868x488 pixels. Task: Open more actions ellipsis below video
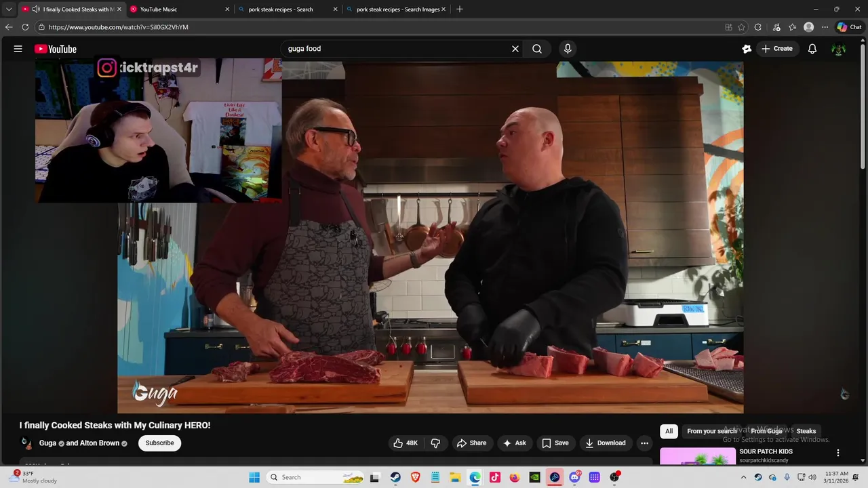[x=645, y=443]
